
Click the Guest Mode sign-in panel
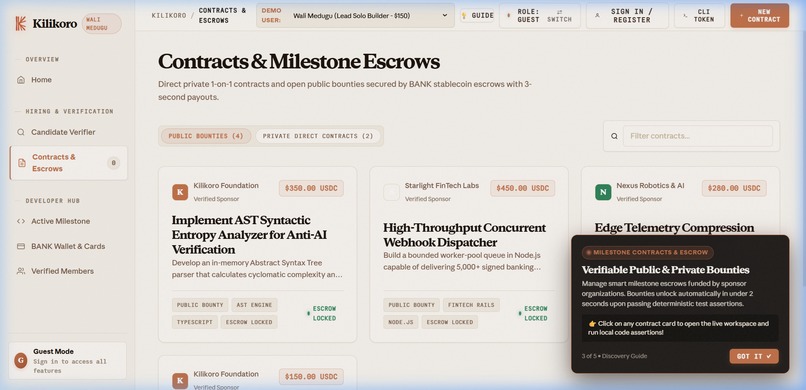point(67,361)
